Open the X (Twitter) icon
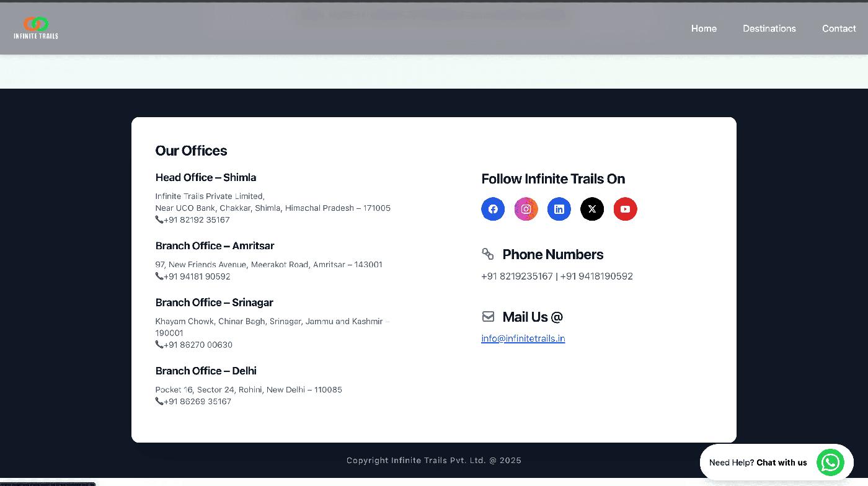Image resolution: width=868 pixels, height=486 pixels. [x=592, y=209]
